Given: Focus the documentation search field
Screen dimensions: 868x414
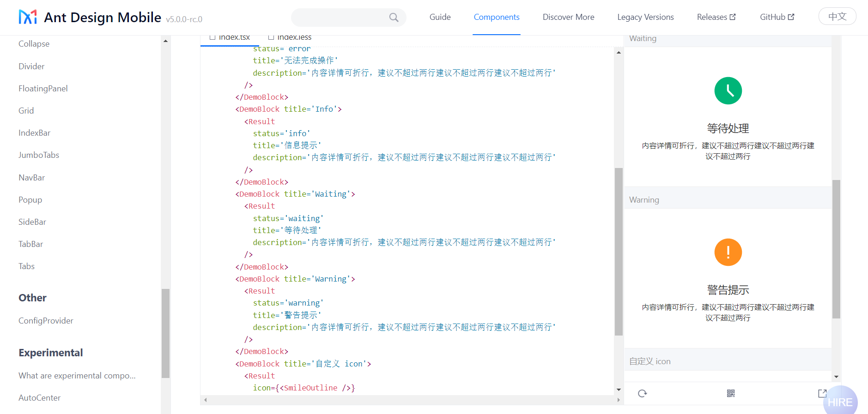Looking at the screenshot, I should (348, 18).
